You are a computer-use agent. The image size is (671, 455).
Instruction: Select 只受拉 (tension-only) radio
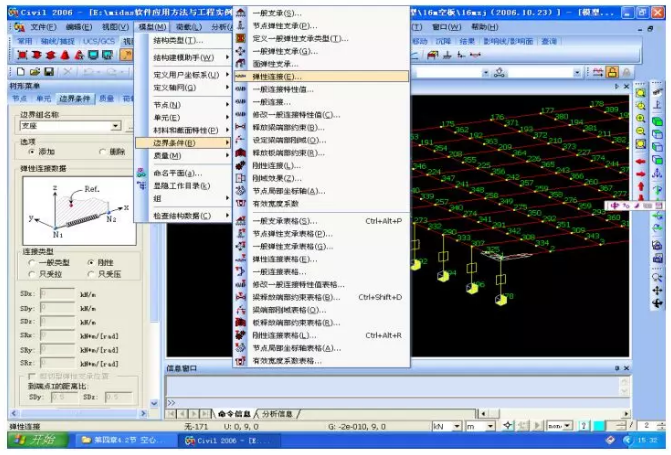32,274
